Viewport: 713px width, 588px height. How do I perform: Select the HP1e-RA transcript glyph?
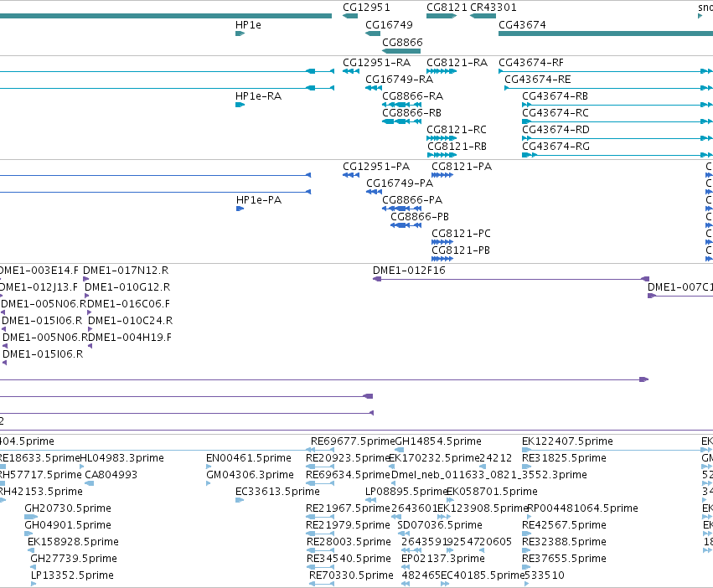[x=240, y=105]
